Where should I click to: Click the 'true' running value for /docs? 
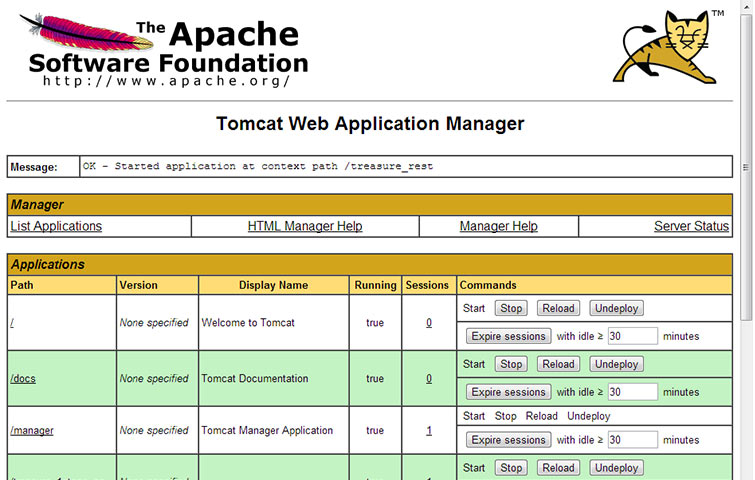[375, 378]
